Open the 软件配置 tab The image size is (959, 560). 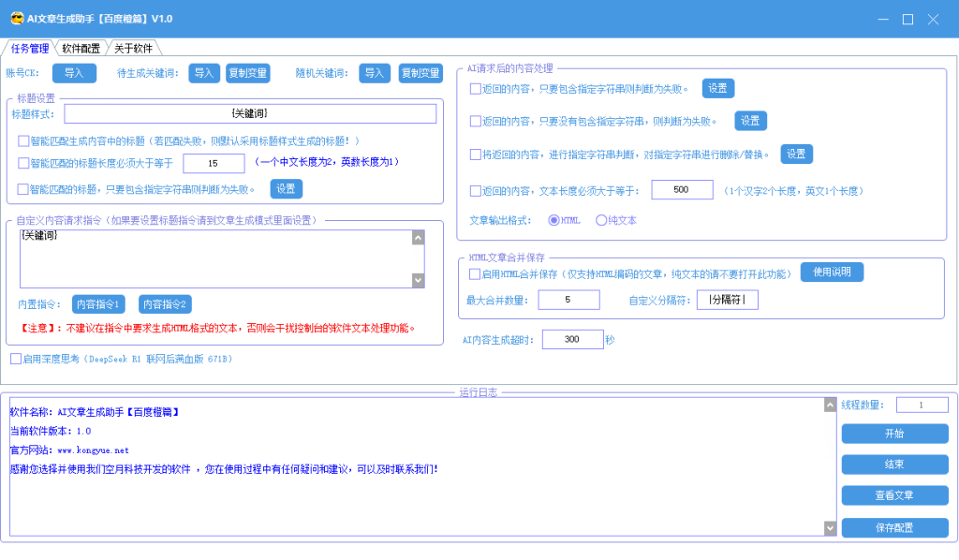tap(81, 49)
